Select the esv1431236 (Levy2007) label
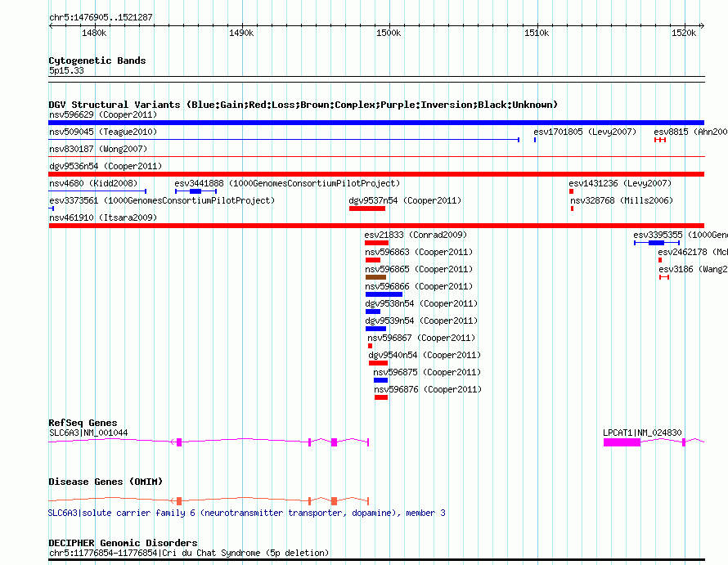The height and width of the screenshot is (565, 728). point(620,183)
